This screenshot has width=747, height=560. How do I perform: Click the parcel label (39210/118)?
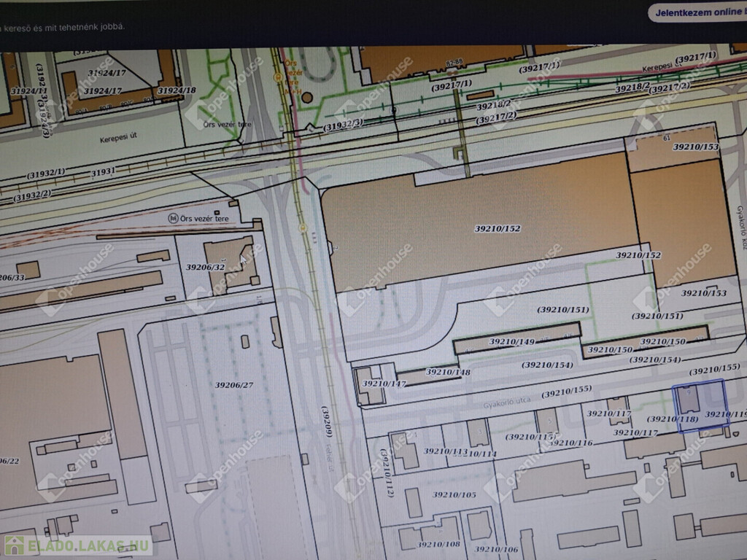[x=672, y=419]
